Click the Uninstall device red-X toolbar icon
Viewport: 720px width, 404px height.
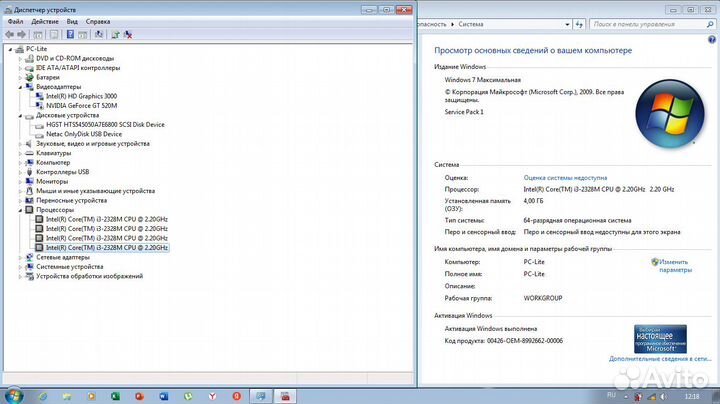pyautogui.click(x=128, y=34)
